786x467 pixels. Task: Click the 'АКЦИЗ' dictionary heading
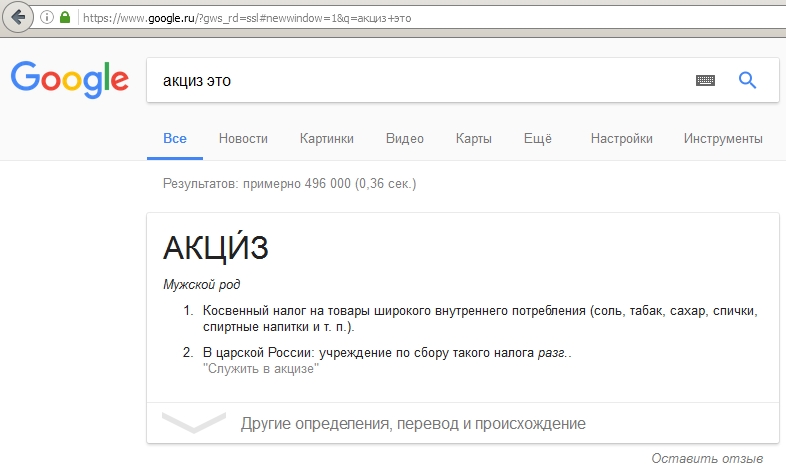216,246
